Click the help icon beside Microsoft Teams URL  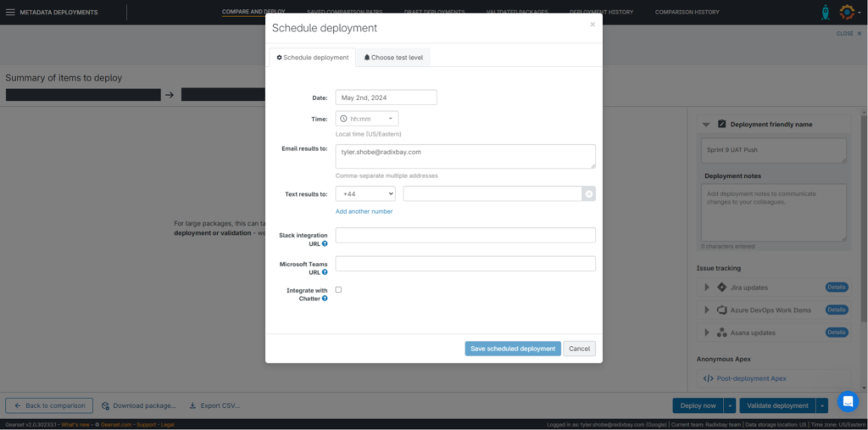point(325,272)
